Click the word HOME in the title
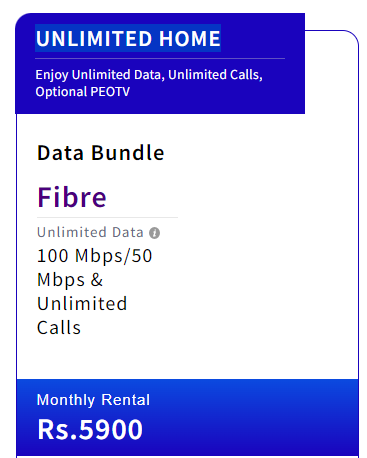The height and width of the screenshot is (458, 367). [x=189, y=38]
